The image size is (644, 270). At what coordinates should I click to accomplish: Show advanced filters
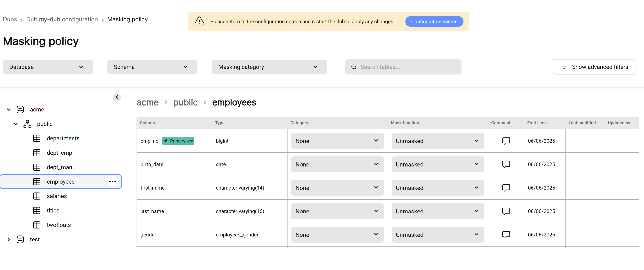click(594, 67)
